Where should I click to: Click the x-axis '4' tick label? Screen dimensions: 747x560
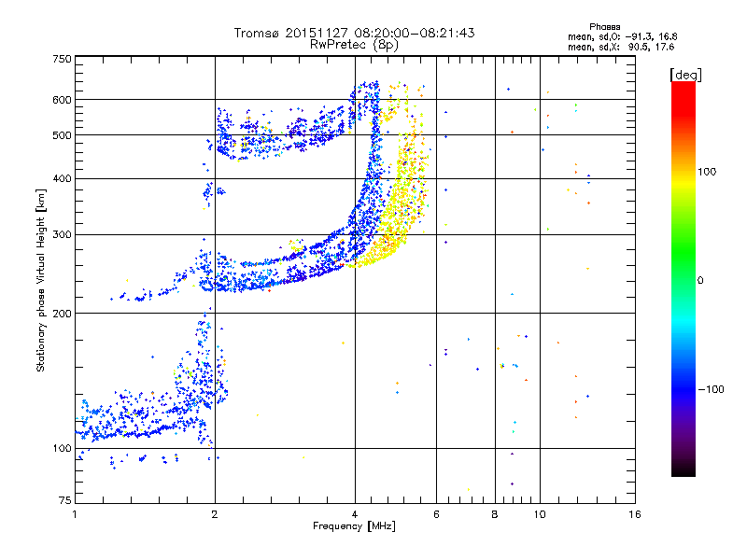(355, 514)
